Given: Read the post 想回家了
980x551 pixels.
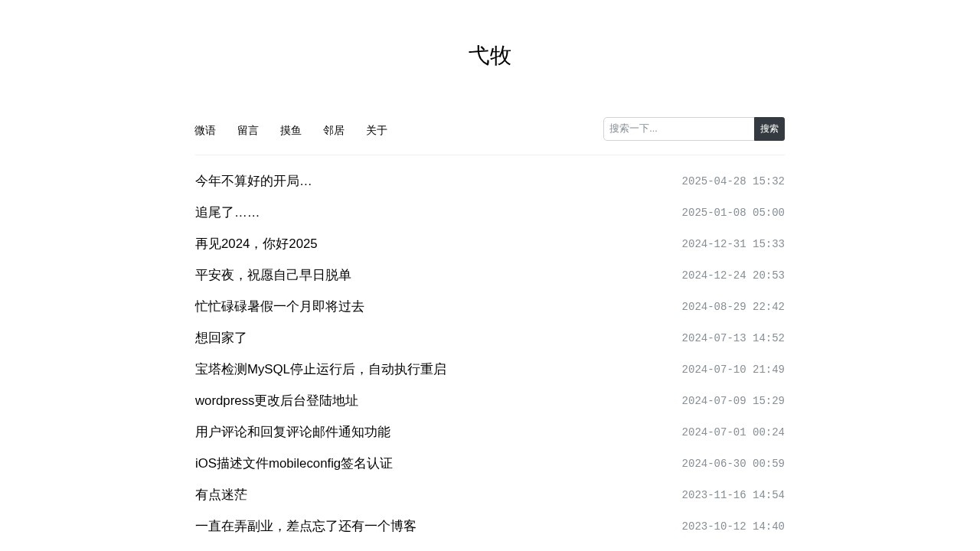Looking at the screenshot, I should pyautogui.click(x=220, y=337).
